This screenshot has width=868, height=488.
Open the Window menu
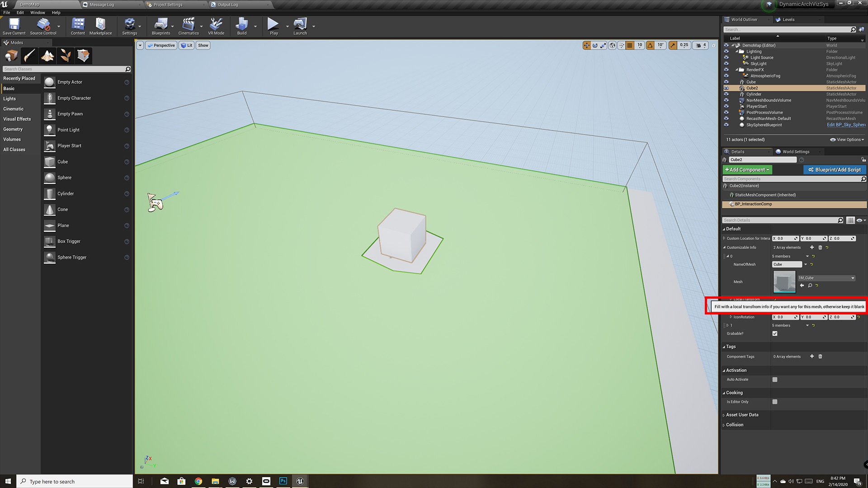coord(38,12)
